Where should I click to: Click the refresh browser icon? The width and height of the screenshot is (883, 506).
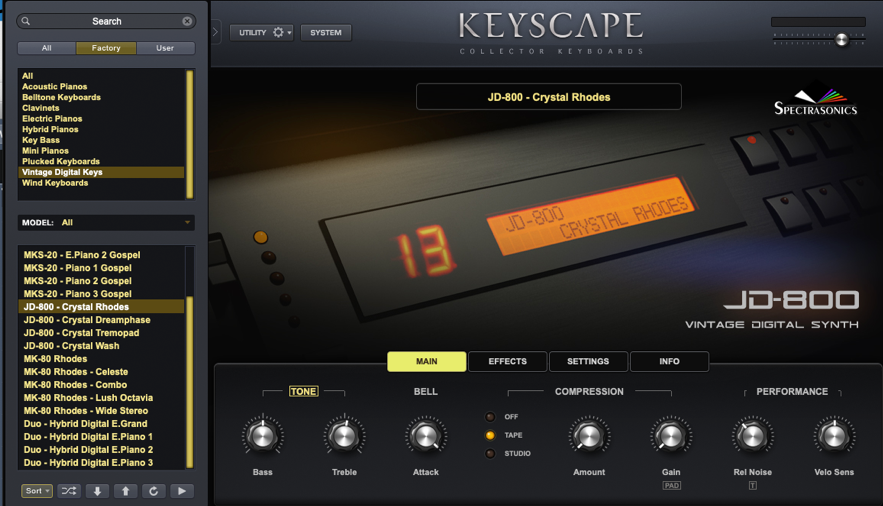(153, 491)
